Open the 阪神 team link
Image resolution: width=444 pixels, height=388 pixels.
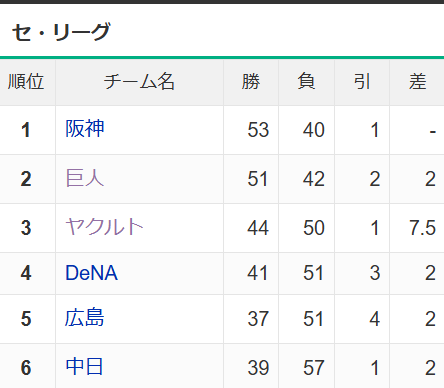click(85, 129)
